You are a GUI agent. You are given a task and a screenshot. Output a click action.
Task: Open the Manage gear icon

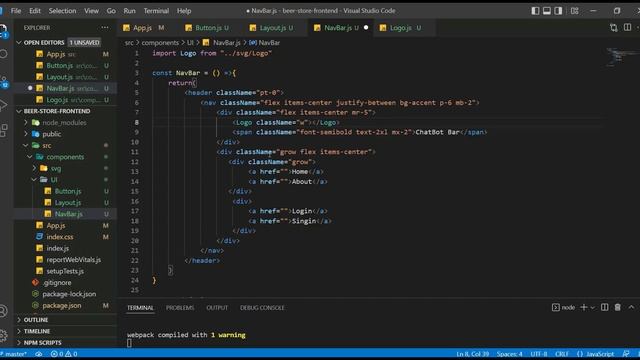pos(4,335)
